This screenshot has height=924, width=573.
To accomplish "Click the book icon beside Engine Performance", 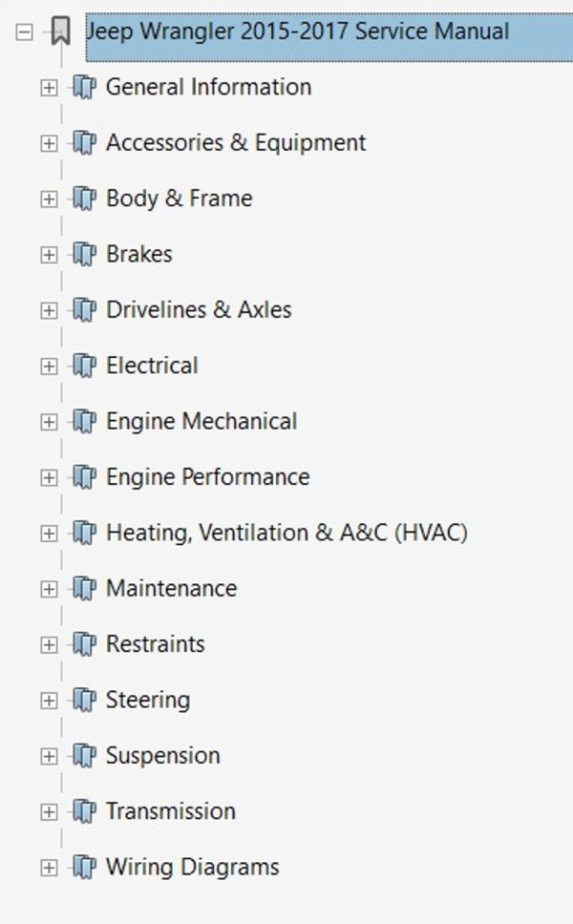I will (x=84, y=477).
